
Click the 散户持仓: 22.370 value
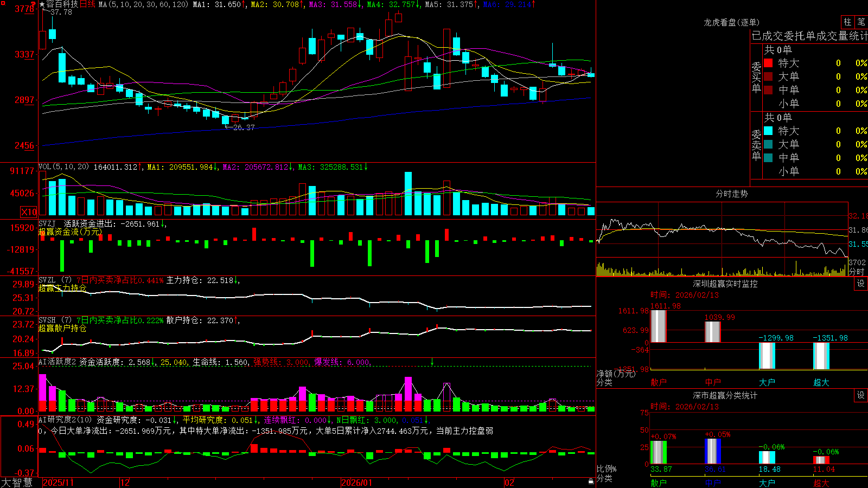pyautogui.click(x=203, y=320)
